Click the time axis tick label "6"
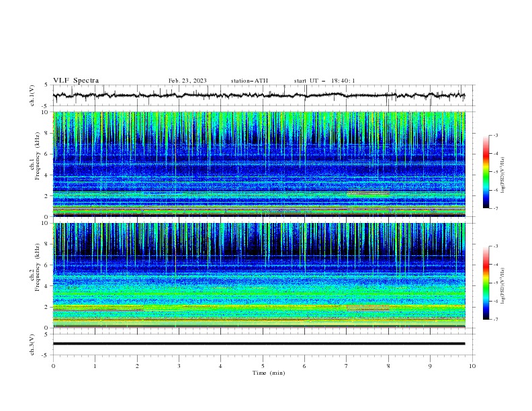This screenshot has width=532, height=411. [x=304, y=366]
